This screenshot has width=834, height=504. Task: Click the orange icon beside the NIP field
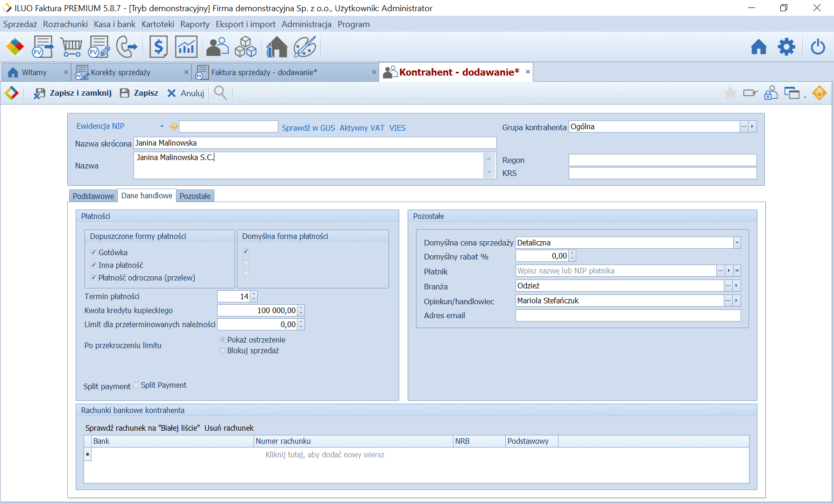(x=174, y=126)
